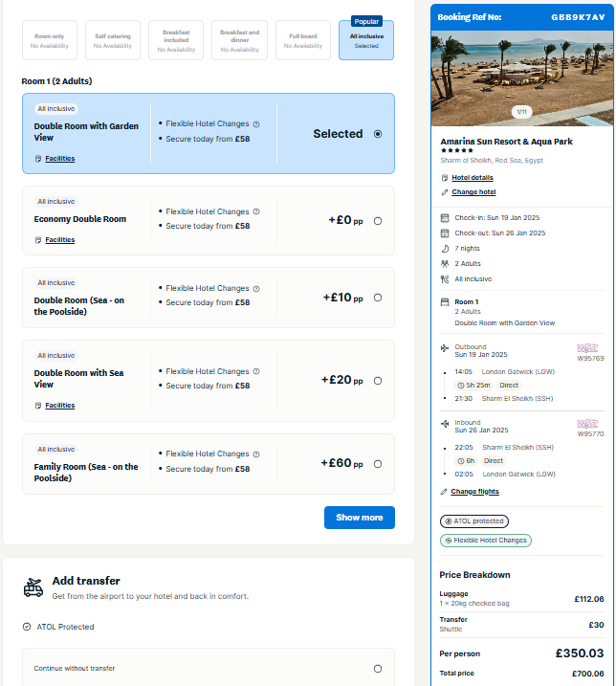Open Facilities link for Double Room with Garden View
This screenshot has width=616, height=686.
[x=60, y=159]
